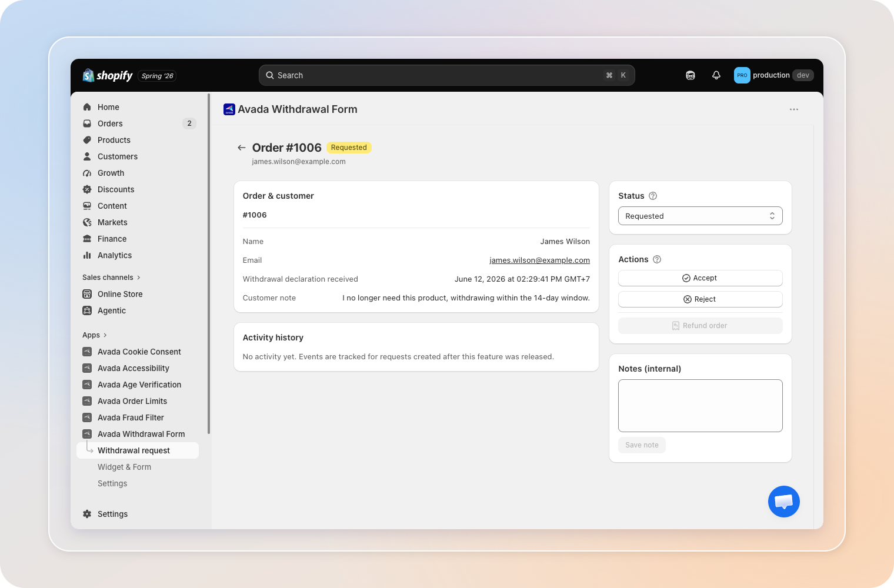The width and height of the screenshot is (894, 588).
Task: Click the Shopify logo
Action: click(108, 75)
